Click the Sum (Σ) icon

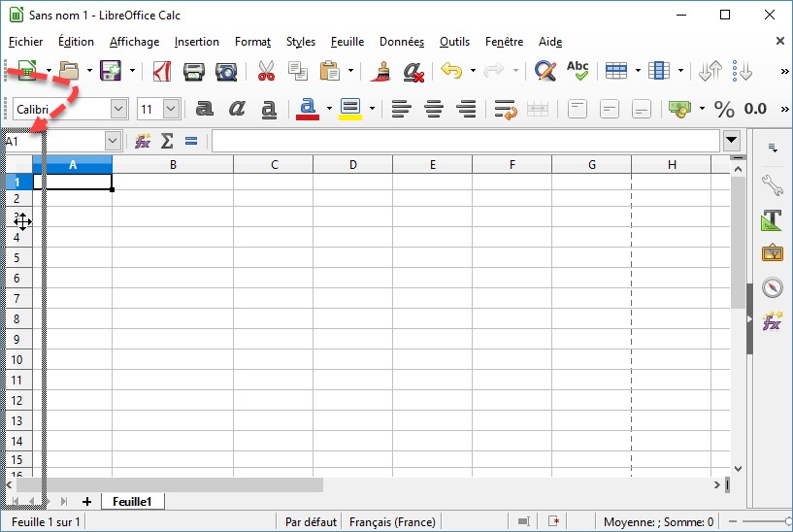pyautogui.click(x=166, y=141)
